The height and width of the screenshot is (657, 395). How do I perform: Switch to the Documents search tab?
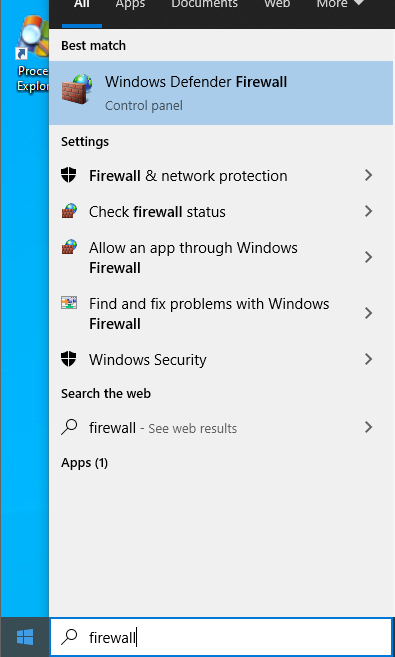click(204, 4)
